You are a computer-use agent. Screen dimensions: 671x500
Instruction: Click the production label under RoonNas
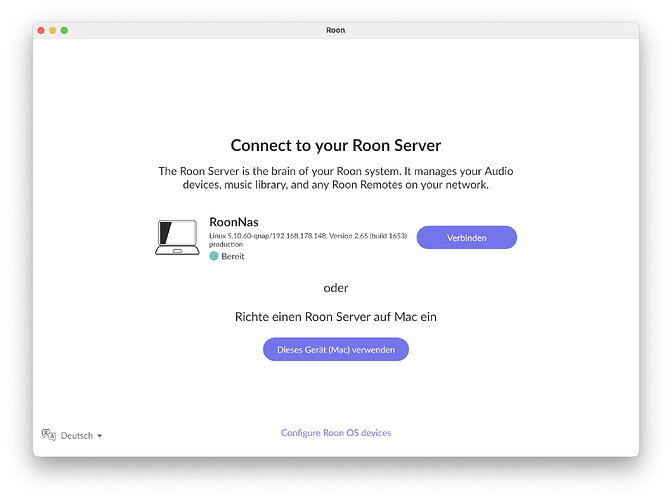(x=226, y=244)
